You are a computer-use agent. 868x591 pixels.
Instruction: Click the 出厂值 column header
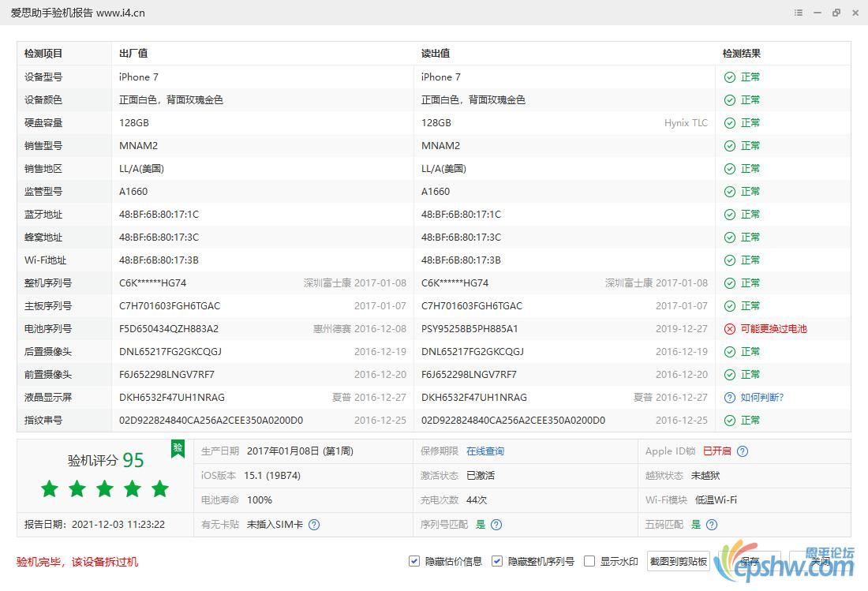tap(133, 54)
